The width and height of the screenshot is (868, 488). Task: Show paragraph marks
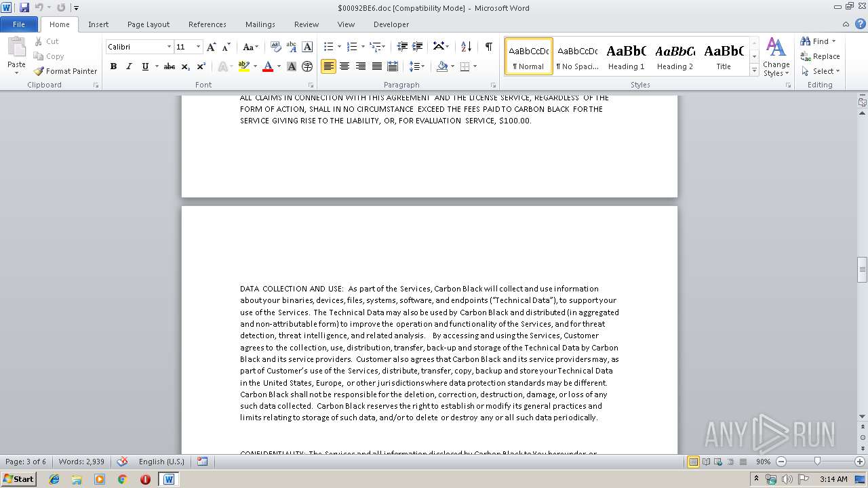488,47
